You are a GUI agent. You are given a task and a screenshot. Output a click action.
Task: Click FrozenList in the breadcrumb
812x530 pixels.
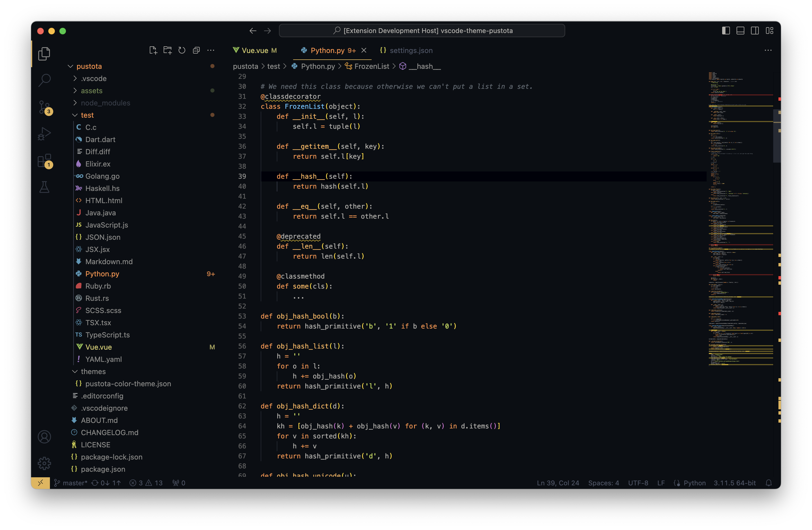pos(371,66)
